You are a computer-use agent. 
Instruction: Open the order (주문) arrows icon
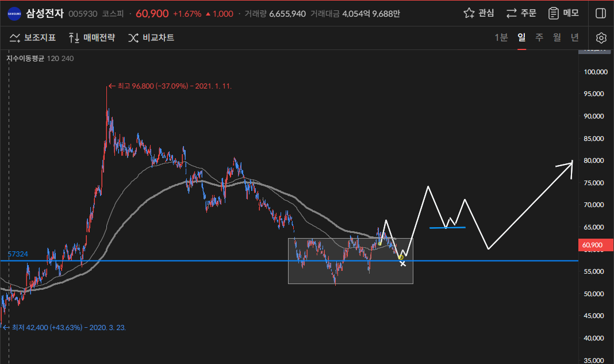(512, 13)
